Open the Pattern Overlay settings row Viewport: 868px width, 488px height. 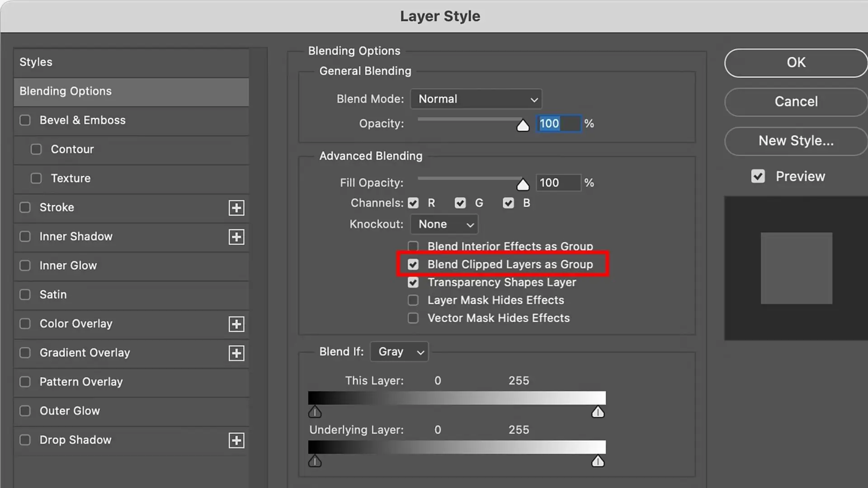131,382
